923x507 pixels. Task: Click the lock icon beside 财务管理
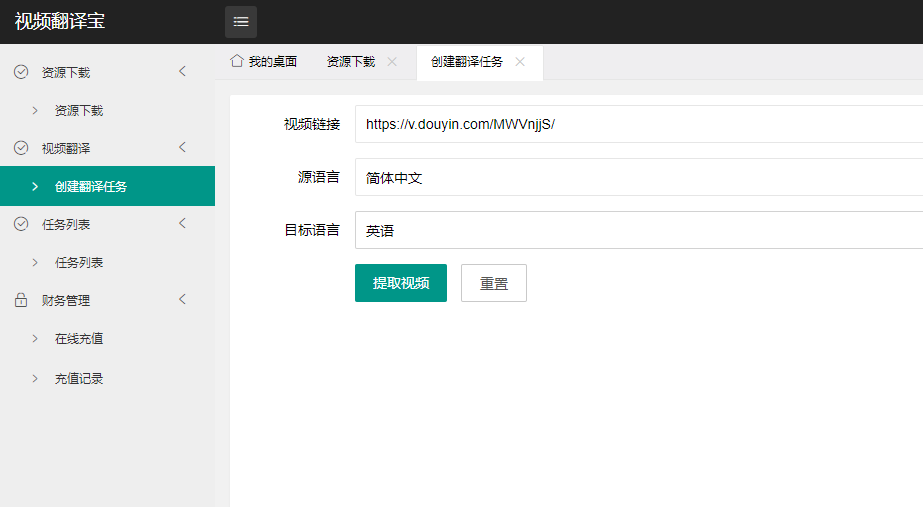coord(21,300)
